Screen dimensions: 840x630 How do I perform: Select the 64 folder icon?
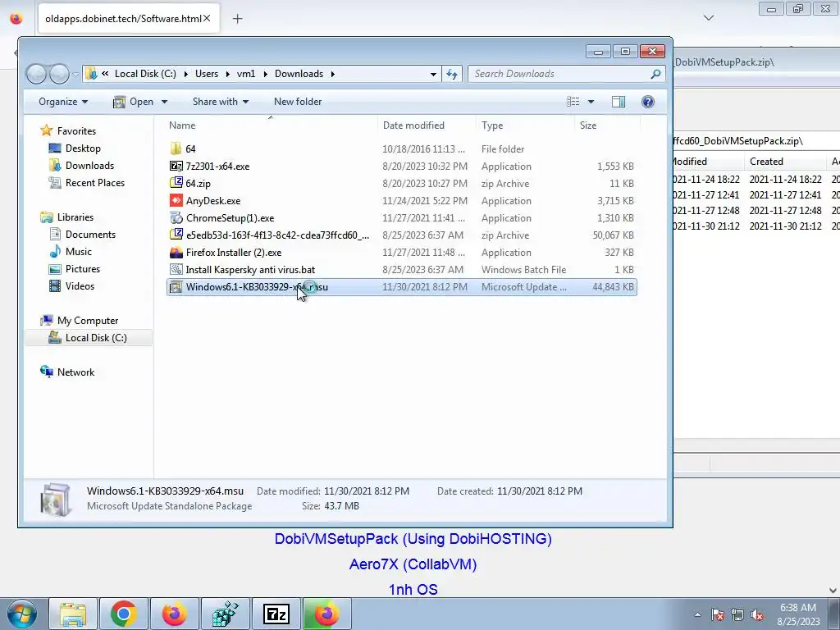(176, 149)
